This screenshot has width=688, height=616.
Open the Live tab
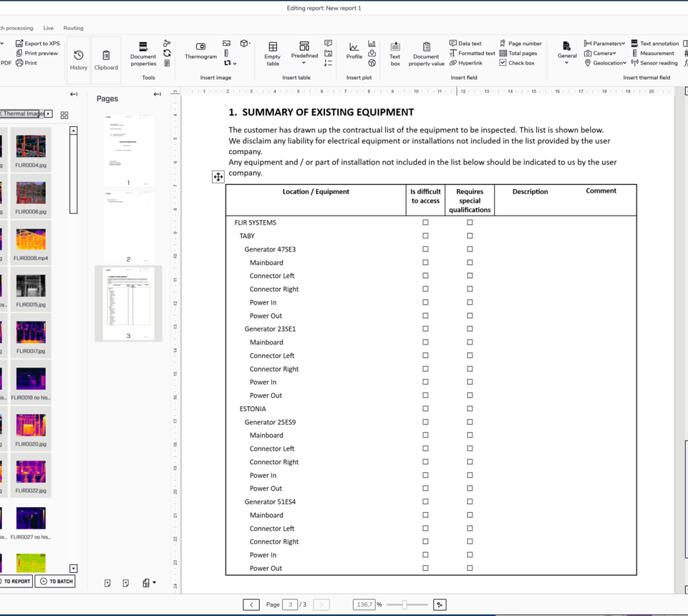(48, 28)
